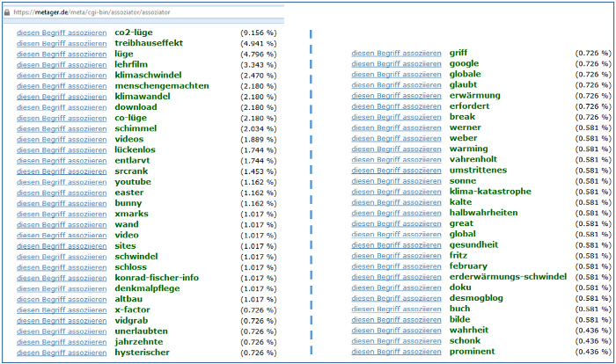Click the associate link for menschengemachten

coord(62,86)
